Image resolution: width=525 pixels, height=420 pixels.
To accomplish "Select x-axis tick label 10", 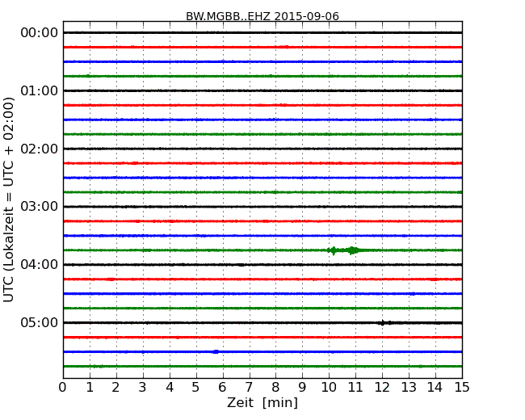I will pyautogui.click(x=329, y=388).
